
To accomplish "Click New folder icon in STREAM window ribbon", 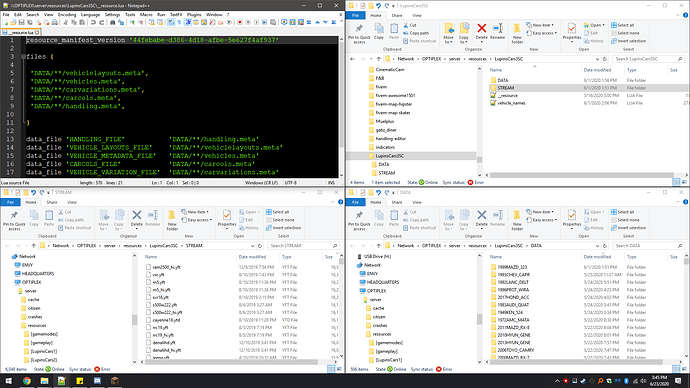I will pos(172,215).
